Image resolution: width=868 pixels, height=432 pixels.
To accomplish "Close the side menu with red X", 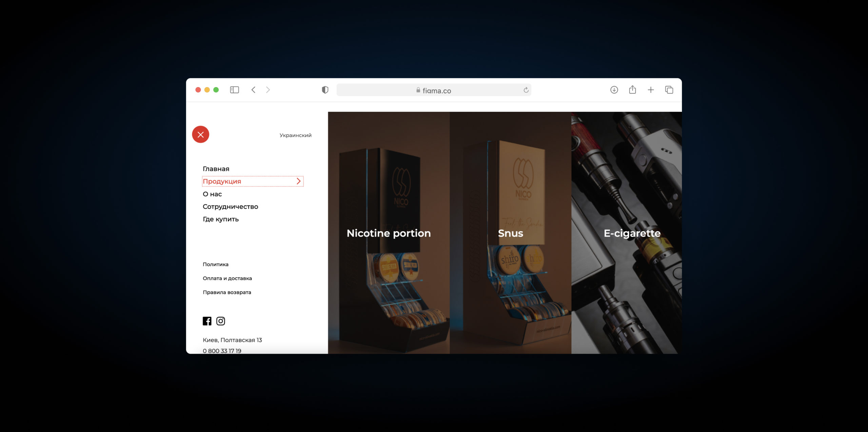I will [200, 135].
